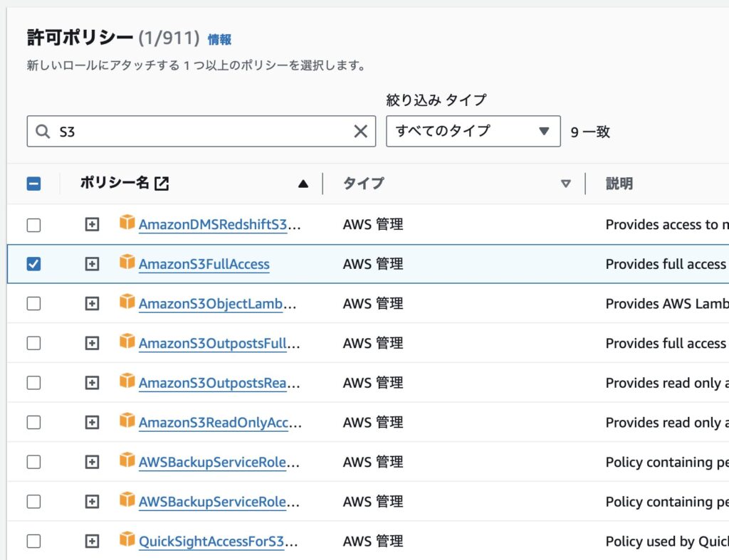This screenshot has height=560, width=729.
Task: Click the orange policy icon for AmazonS3OutpostsFull
Action: (127, 341)
